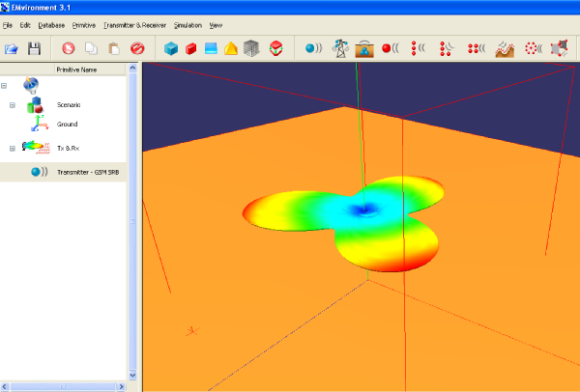Click the floppy disk save icon
The height and width of the screenshot is (392, 580).
coord(35,47)
